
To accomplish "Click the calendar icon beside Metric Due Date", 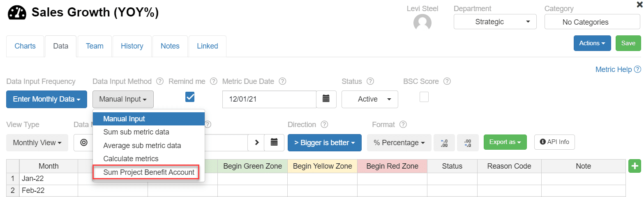I will click(326, 99).
